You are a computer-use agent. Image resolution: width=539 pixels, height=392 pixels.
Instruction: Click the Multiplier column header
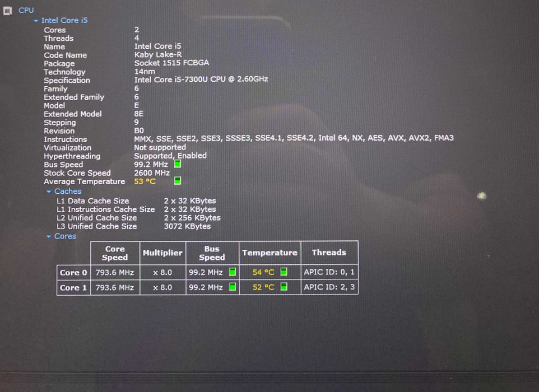[x=162, y=253]
